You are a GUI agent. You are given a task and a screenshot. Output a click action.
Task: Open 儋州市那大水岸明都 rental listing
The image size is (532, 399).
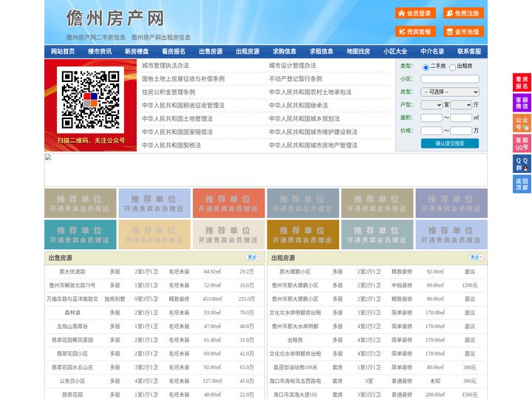295,327
